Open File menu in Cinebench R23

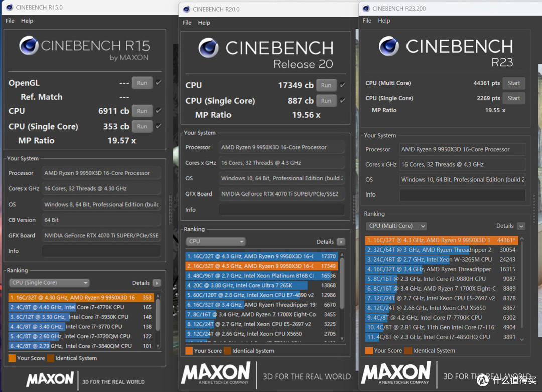367,21
